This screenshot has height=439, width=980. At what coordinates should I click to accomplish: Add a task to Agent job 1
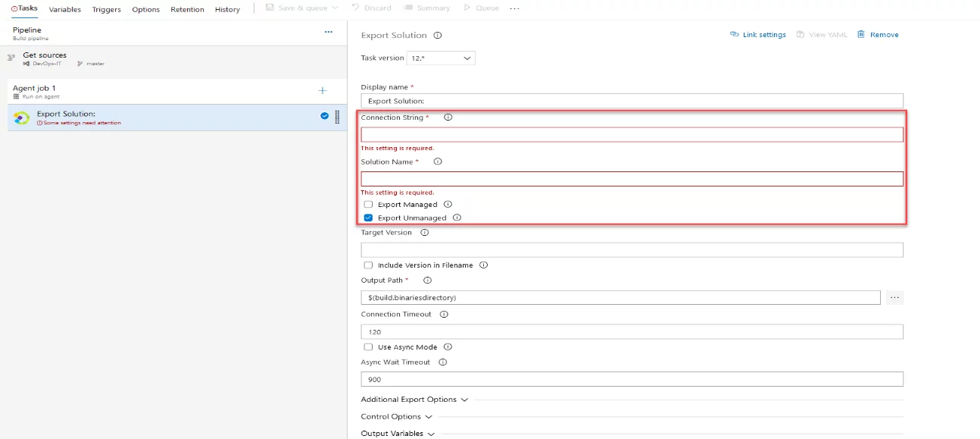click(323, 91)
